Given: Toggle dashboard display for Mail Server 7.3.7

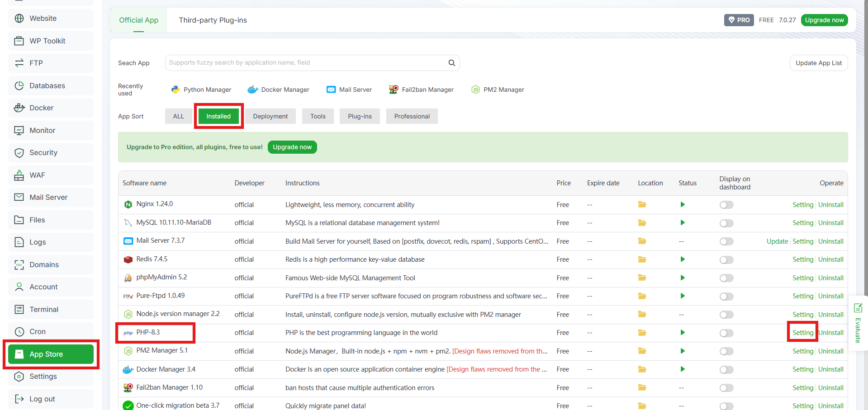Looking at the screenshot, I should 726,241.
